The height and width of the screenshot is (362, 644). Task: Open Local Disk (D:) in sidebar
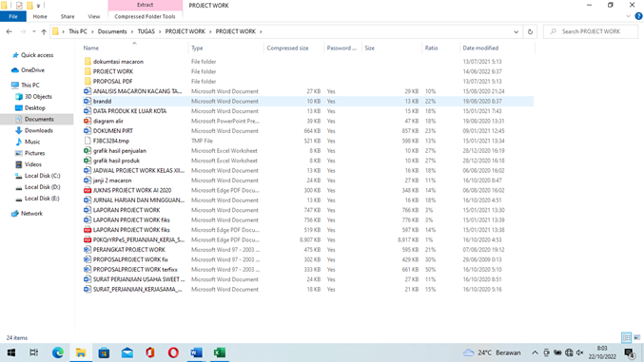click(x=42, y=187)
